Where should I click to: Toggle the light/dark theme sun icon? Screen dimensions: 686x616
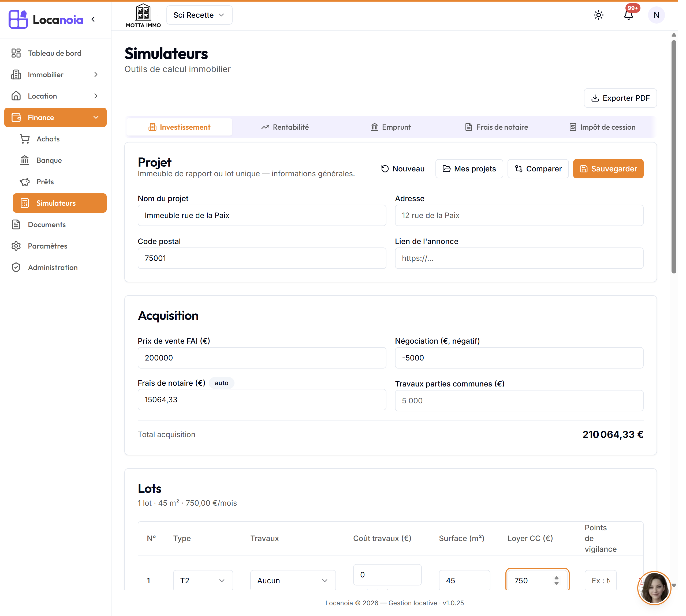pos(598,15)
